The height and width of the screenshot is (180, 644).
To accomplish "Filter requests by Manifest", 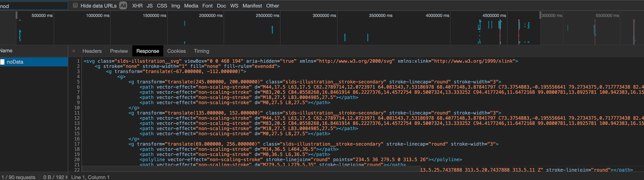I will coord(252,5).
